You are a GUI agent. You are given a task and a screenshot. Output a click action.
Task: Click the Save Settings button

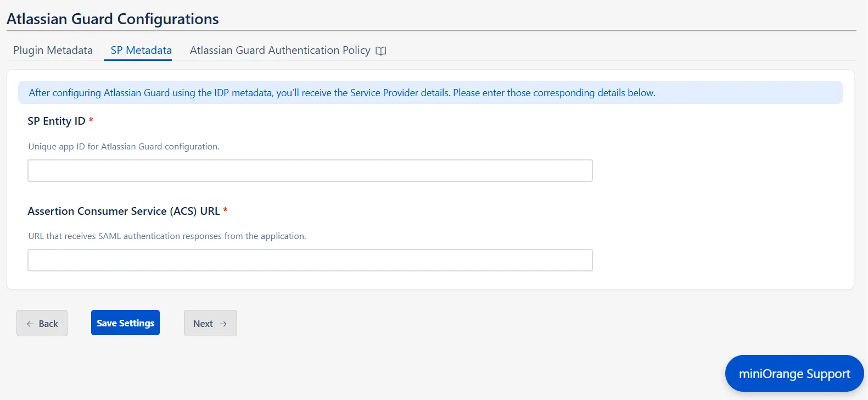click(x=125, y=323)
